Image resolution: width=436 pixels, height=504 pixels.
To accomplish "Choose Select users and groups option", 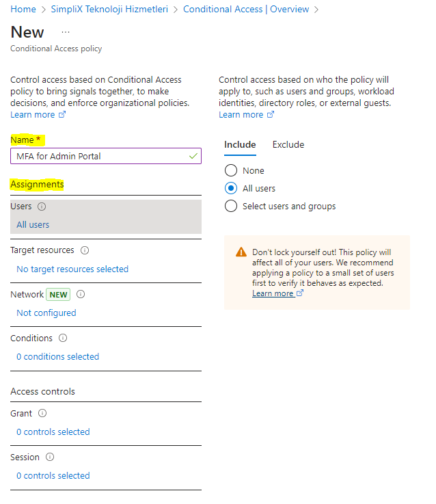I will pos(231,206).
